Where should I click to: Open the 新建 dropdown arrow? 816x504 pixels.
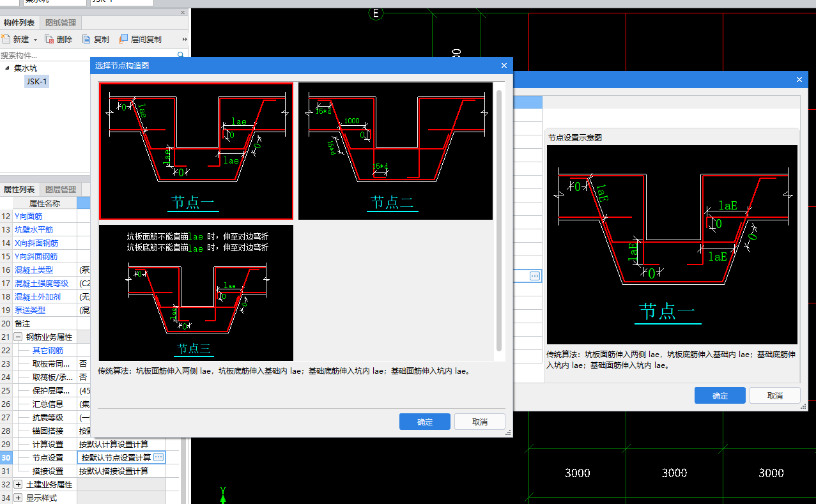(x=35, y=40)
